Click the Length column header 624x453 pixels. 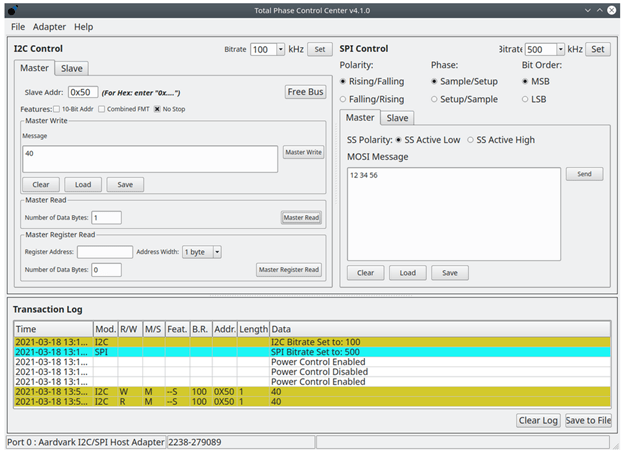(253, 329)
